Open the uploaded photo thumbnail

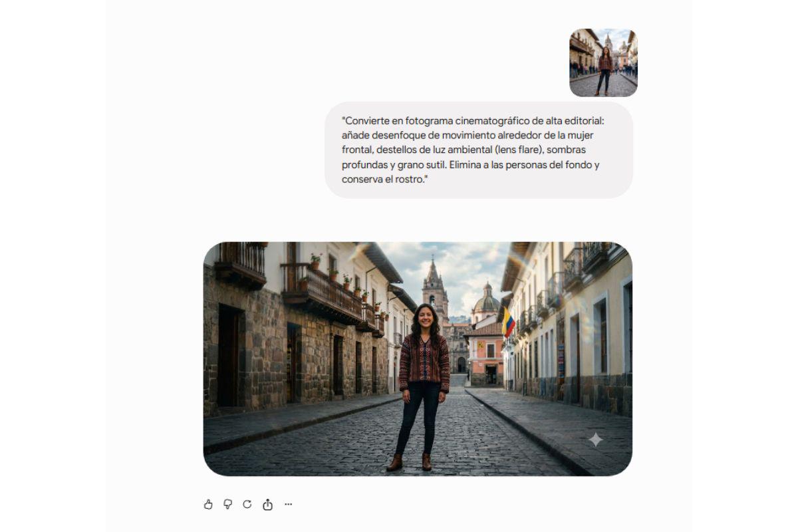603,63
